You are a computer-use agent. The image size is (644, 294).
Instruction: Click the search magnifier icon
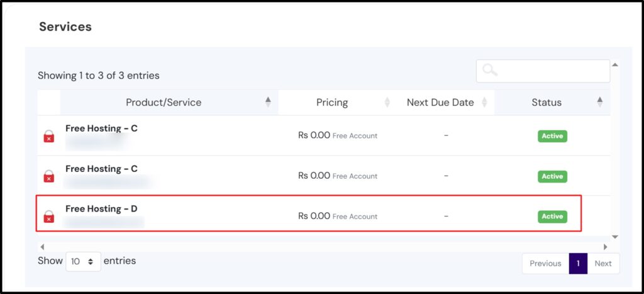point(489,71)
